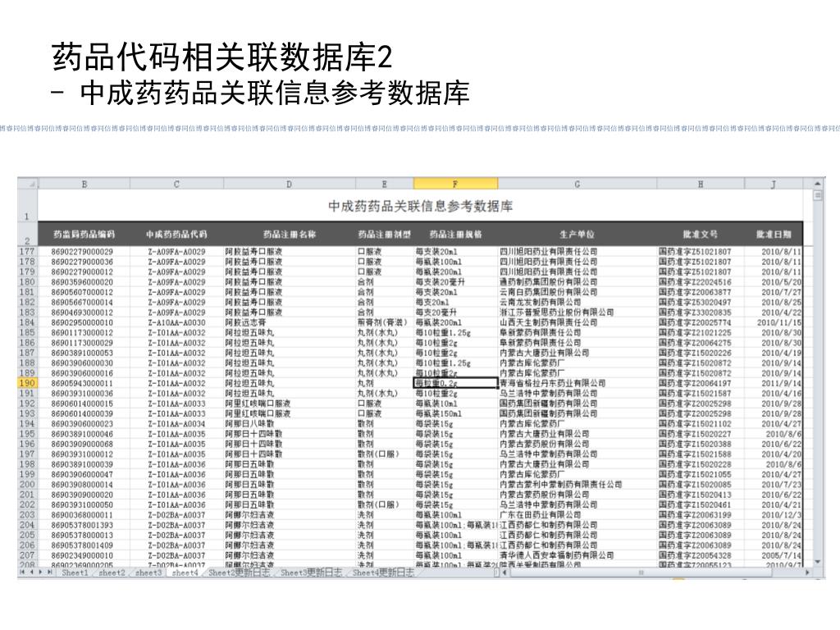The width and height of the screenshot is (840, 630).
Task: Click cell 青华德人西安幸福制药有限公司
Action: click(577, 555)
